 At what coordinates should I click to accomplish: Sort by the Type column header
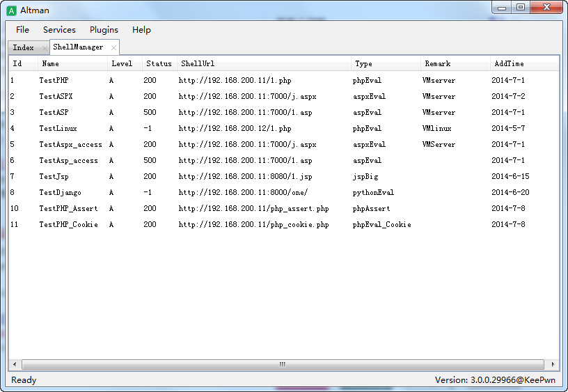(x=386, y=63)
